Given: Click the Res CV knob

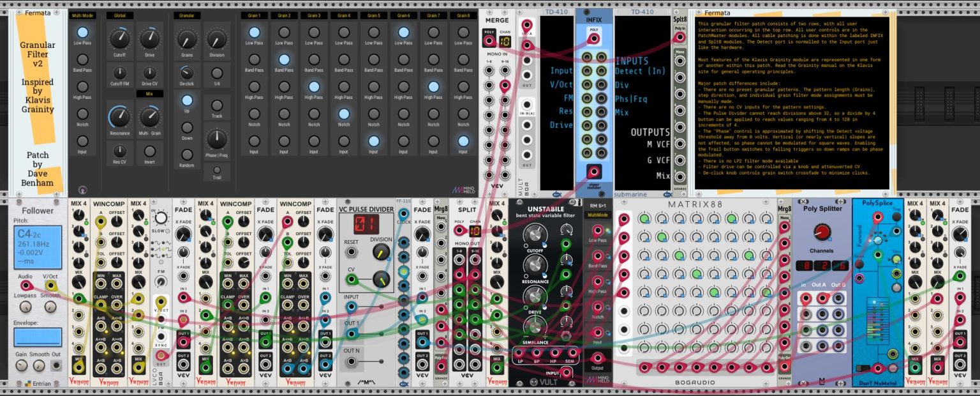Looking at the screenshot, I should pos(119,151).
